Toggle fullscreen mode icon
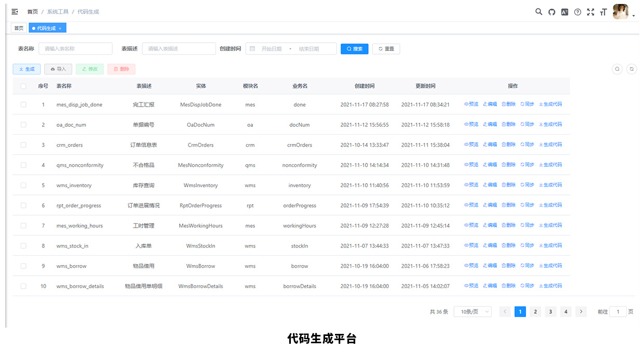This screenshot has height=363, width=644. (x=591, y=12)
